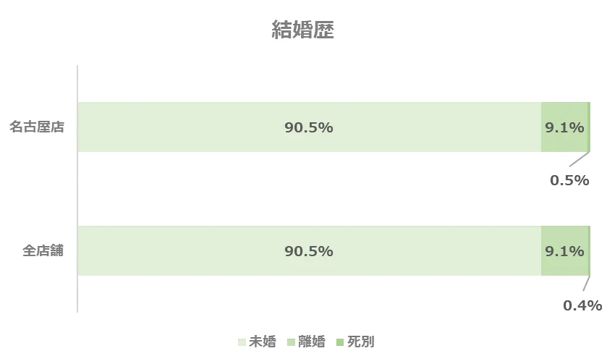This screenshot has width=607, height=364.
Task: Click the chart title 結婚歴
Action: (x=302, y=30)
